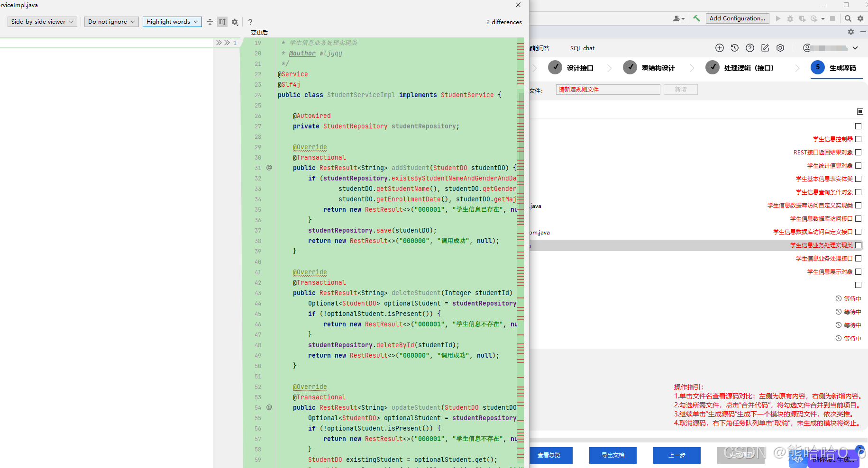Image resolution: width=868 pixels, height=468 pixels.
Task: Check the box for REST接口返回结果对象
Action: click(859, 153)
